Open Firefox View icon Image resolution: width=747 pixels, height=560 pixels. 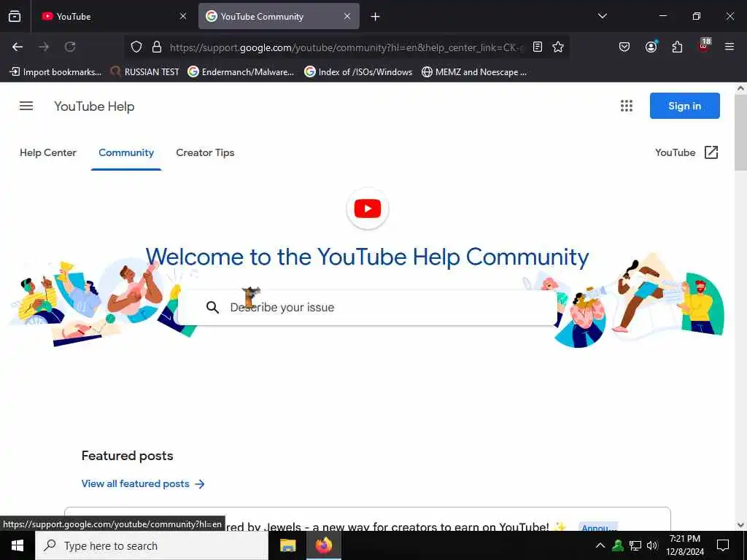click(x=15, y=17)
